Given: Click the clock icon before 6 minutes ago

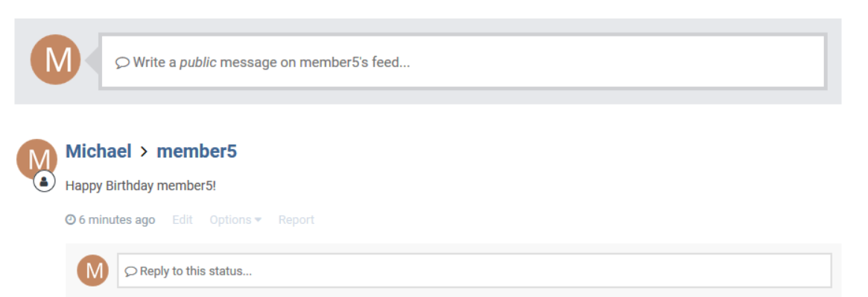Looking at the screenshot, I should point(70,220).
